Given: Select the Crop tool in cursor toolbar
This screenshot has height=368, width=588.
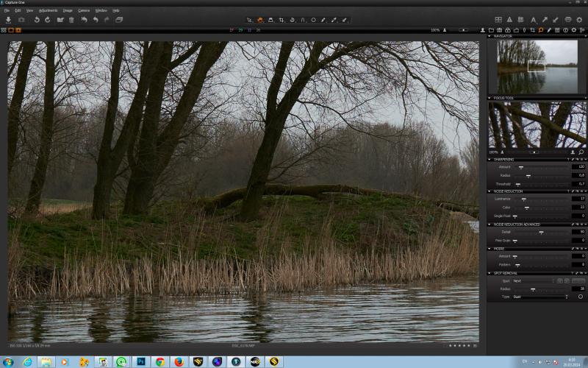Looking at the screenshot, I should pos(282,21).
